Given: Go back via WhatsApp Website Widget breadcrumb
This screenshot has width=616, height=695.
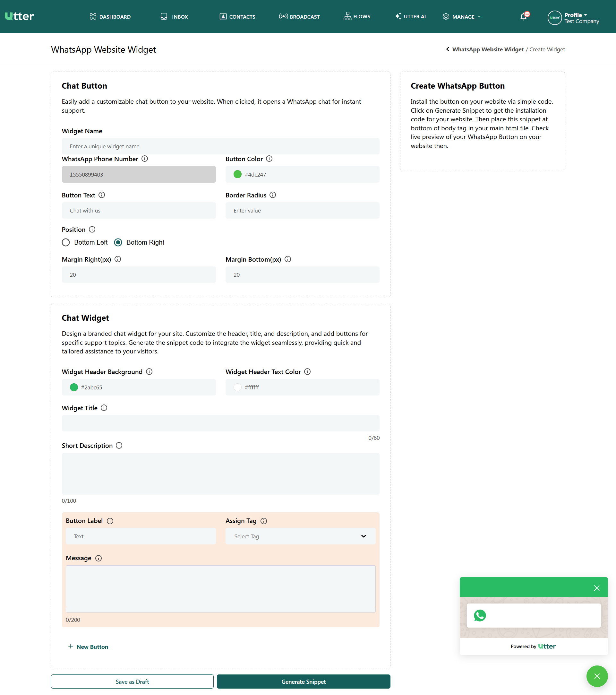Looking at the screenshot, I should point(488,49).
